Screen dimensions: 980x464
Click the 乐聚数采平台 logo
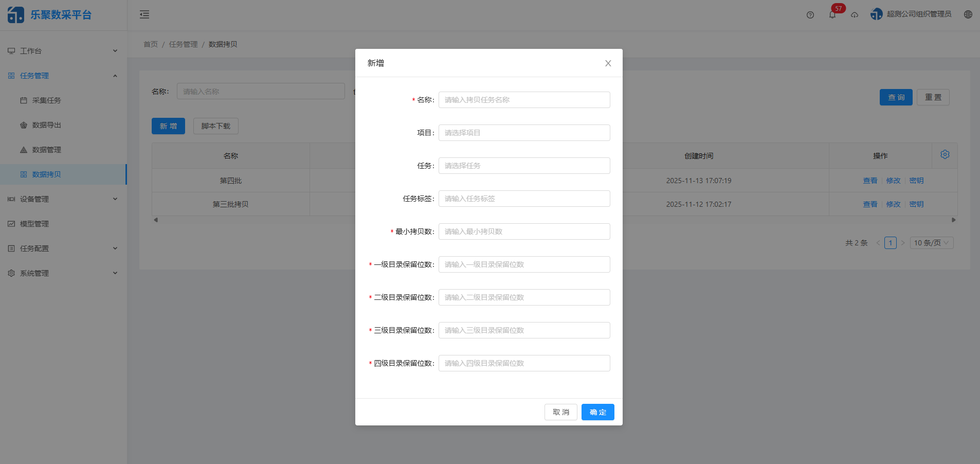click(50, 15)
